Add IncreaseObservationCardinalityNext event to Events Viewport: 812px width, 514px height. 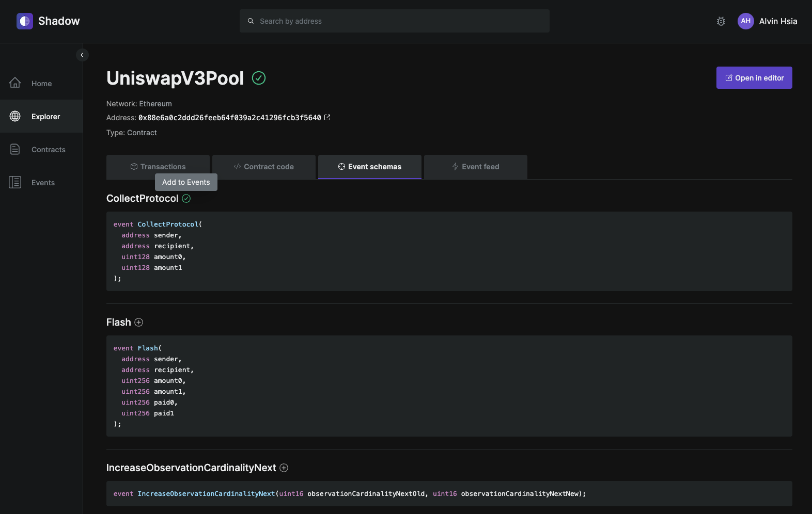pyautogui.click(x=284, y=468)
